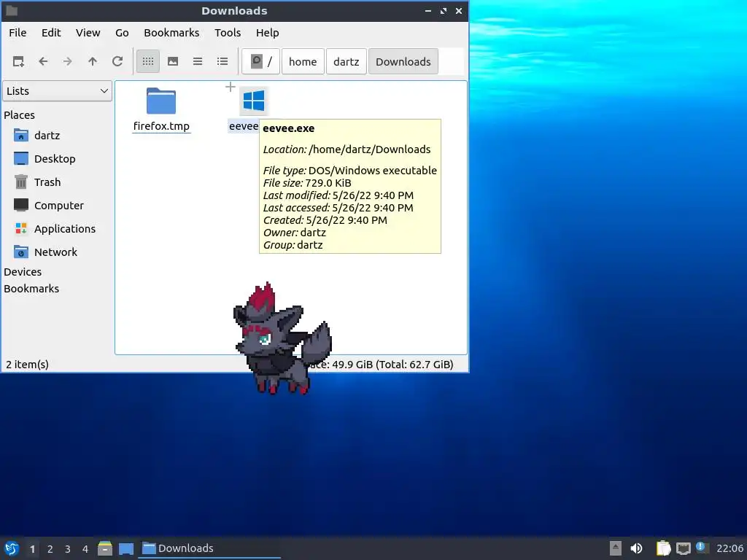Open the Bookmarks menu
This screenshot has width=747, height=560.
[x=171, y=33]
